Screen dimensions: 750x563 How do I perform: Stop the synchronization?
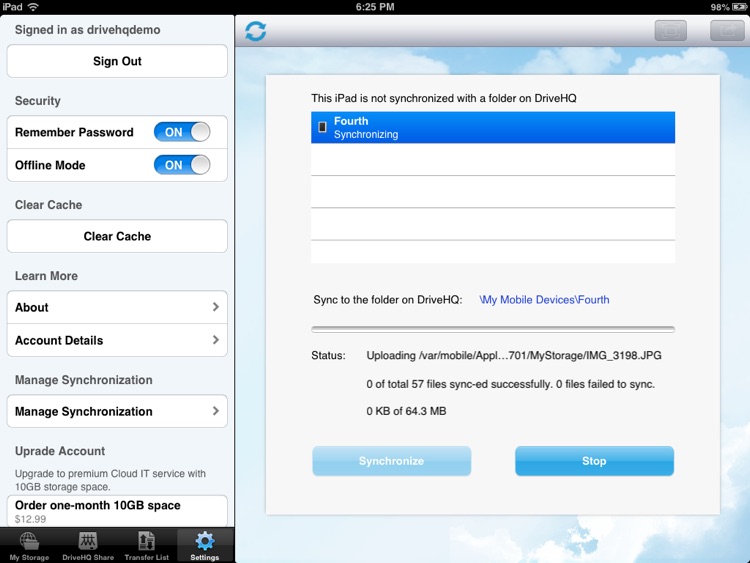click(x=595, y=461)
